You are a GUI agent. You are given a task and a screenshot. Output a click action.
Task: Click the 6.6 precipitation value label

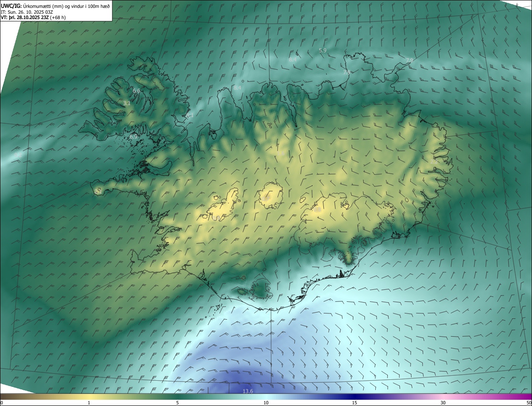point(136,90)
